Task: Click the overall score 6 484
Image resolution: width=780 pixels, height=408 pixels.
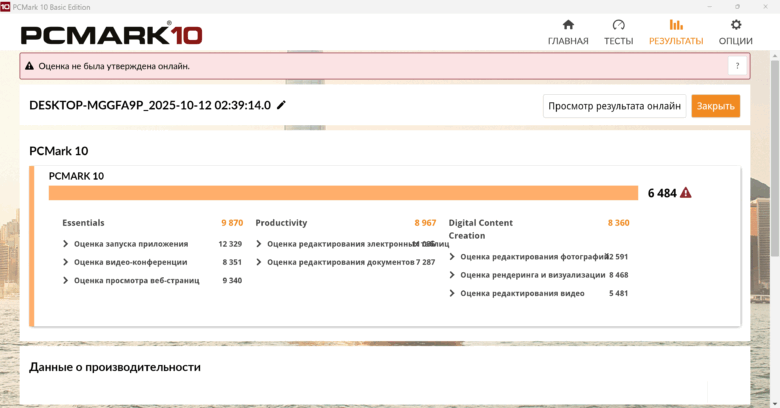Action: tap(662, 193)
